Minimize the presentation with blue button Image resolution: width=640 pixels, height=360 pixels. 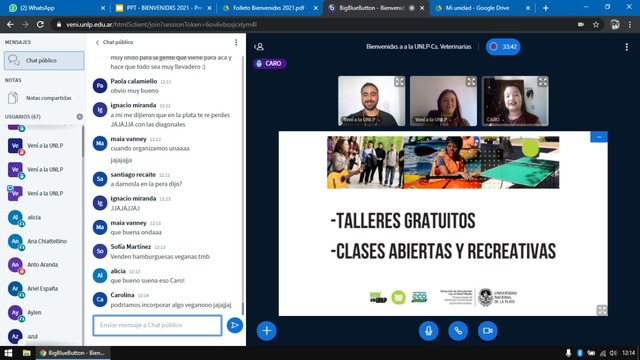599,137
